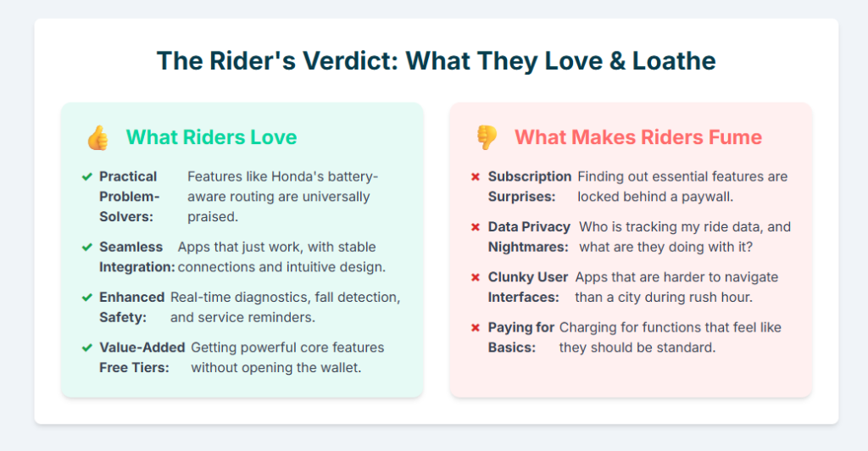The image size is (868, 451).
Task: Click the green checkmark next to Enhanced Safety
Action: click(86, 298)
